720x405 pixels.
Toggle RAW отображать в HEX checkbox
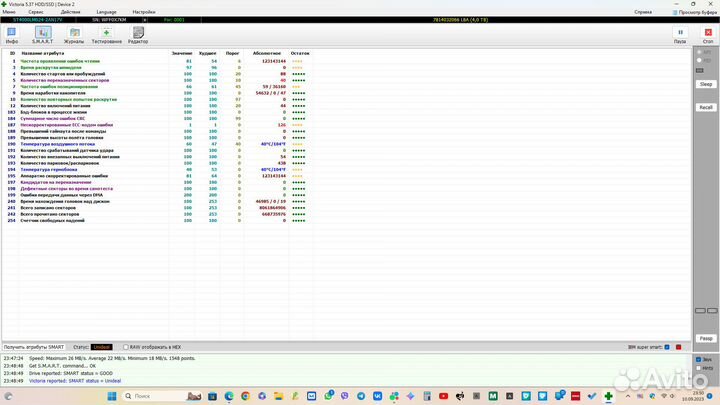point(125,346)
